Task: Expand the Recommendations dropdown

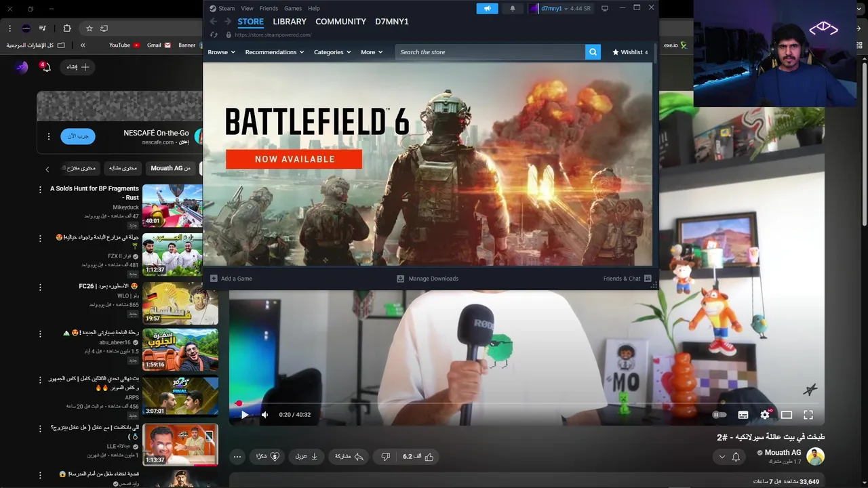Action: [275, 52]
